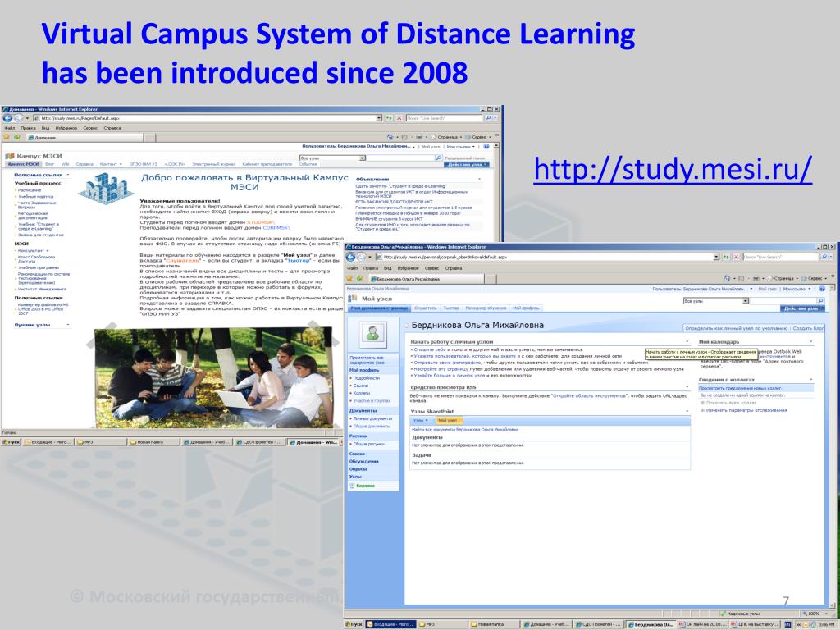Open Правка menu in Бердникова window
This screenshot has width=840, height=630.
(x=370, y=268)
